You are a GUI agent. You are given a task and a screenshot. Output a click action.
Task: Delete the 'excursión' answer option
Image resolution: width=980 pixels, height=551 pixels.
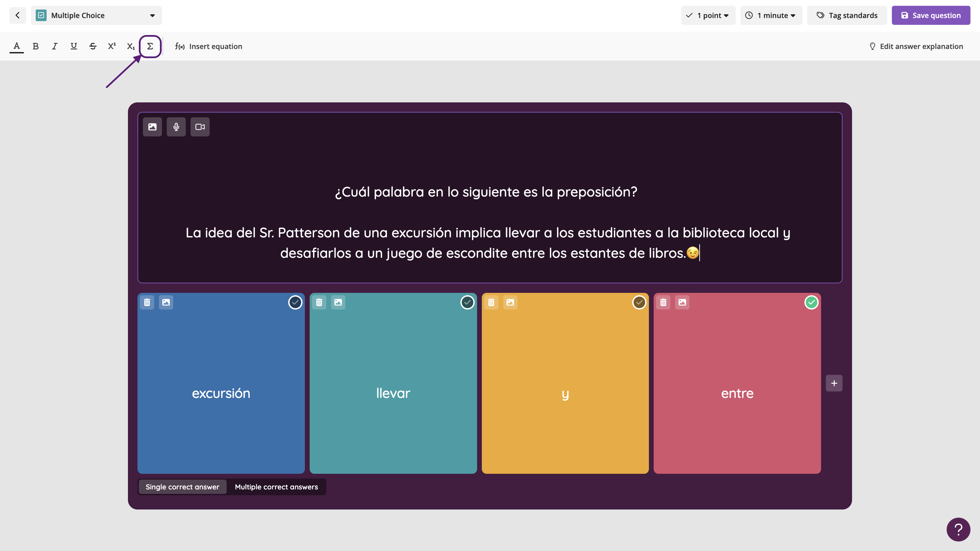[147, 302]
